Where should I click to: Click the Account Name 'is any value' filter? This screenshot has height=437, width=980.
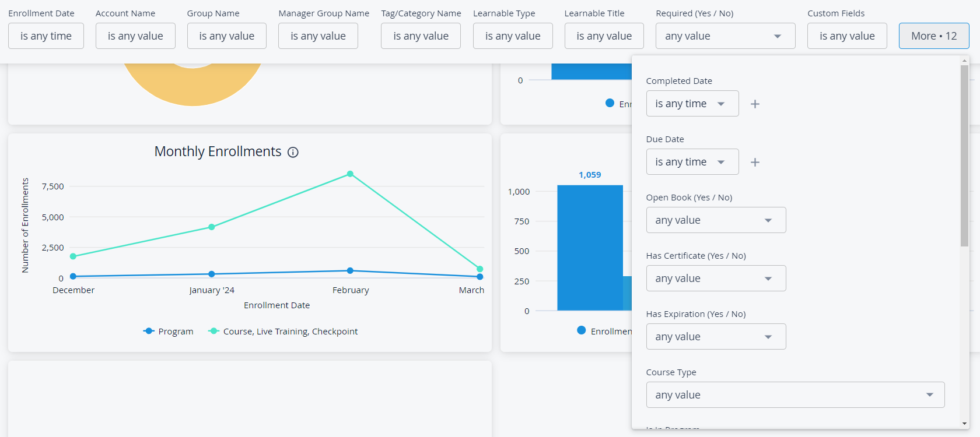point(135,36)
